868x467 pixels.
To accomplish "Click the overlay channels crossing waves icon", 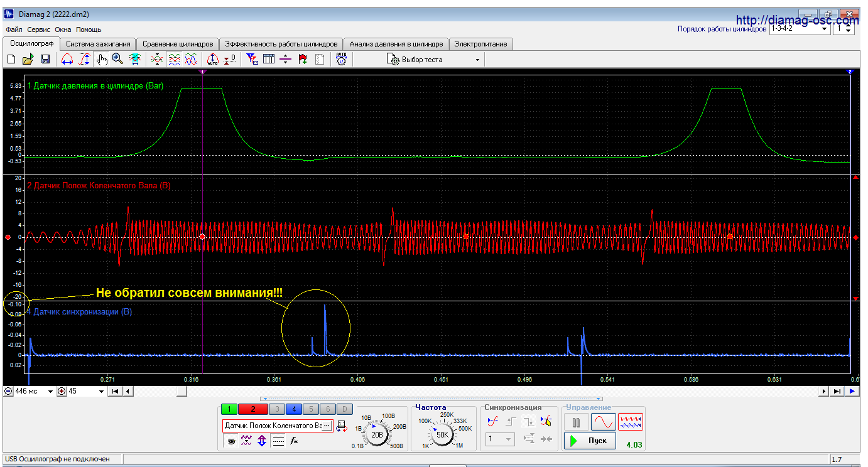I will [x=157, y=59].
